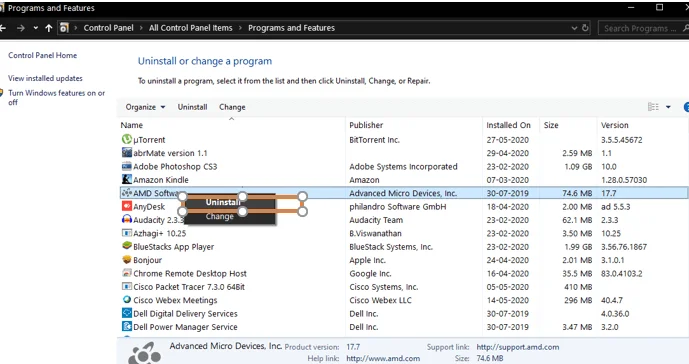Open recent locations dropdown arrow
This screenshot has height=364, width=689.
[x=36, y=28]
